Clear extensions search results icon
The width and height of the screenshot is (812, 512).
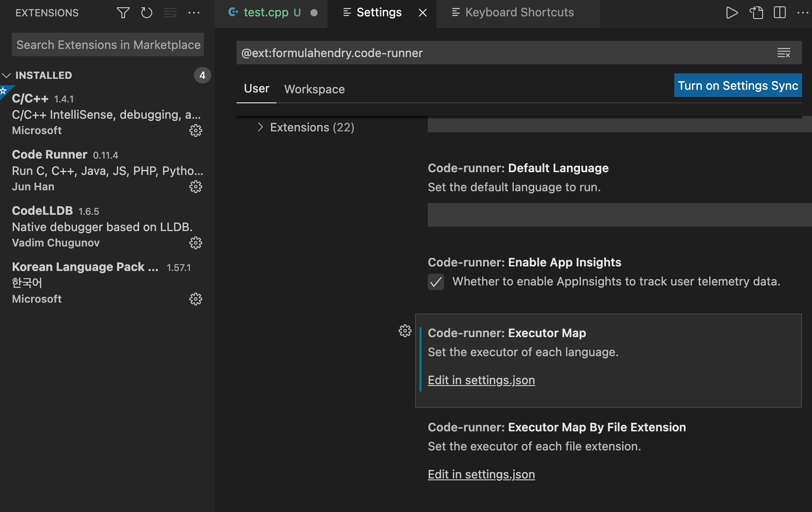(170, 13)
